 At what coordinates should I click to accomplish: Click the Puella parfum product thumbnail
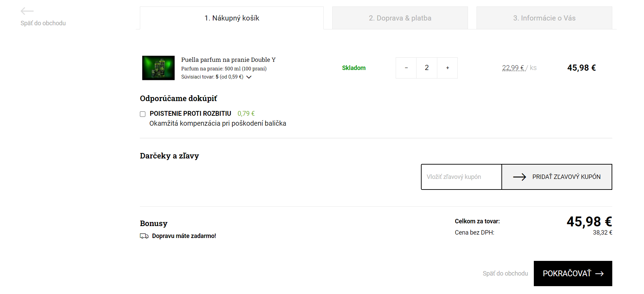coord(158,68)
